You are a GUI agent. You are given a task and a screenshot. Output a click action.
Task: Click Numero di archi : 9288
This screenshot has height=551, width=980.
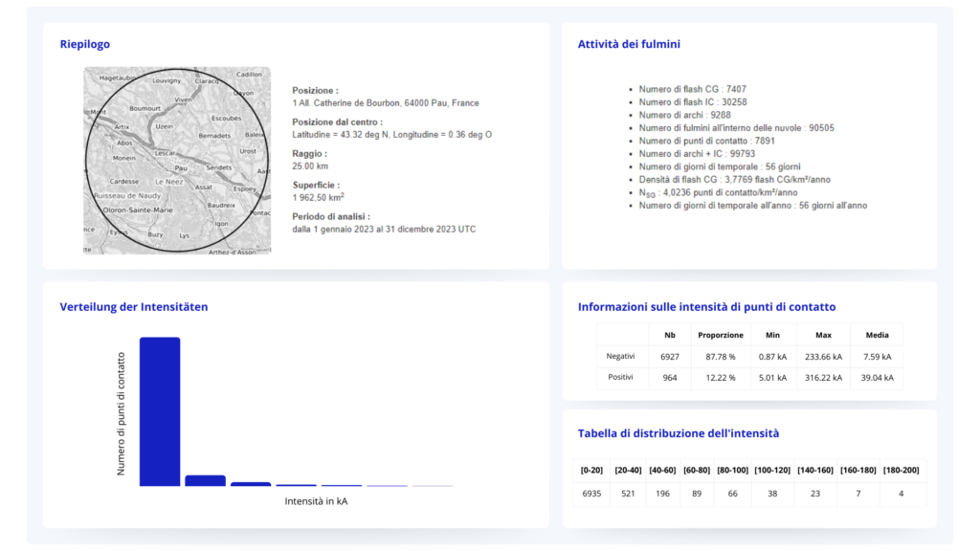point(684,115)
